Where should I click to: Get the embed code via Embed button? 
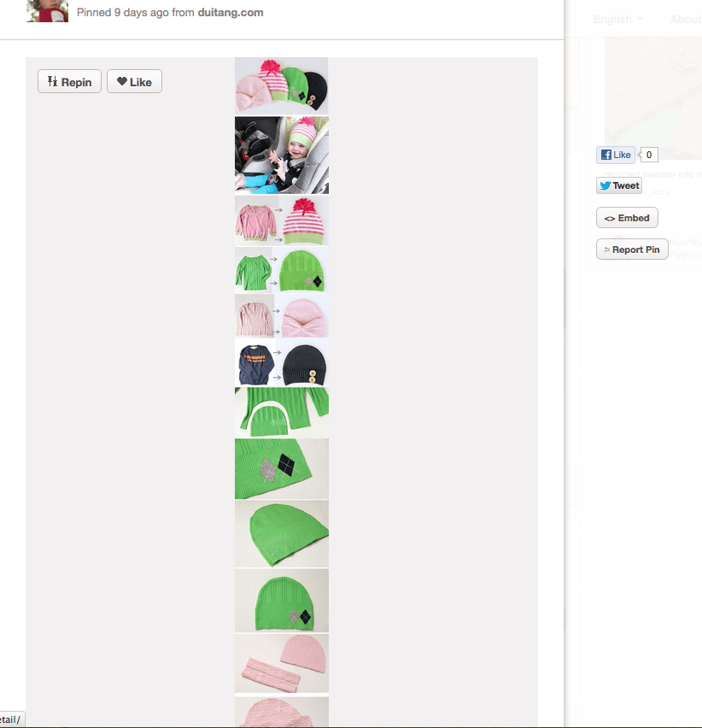627,218
